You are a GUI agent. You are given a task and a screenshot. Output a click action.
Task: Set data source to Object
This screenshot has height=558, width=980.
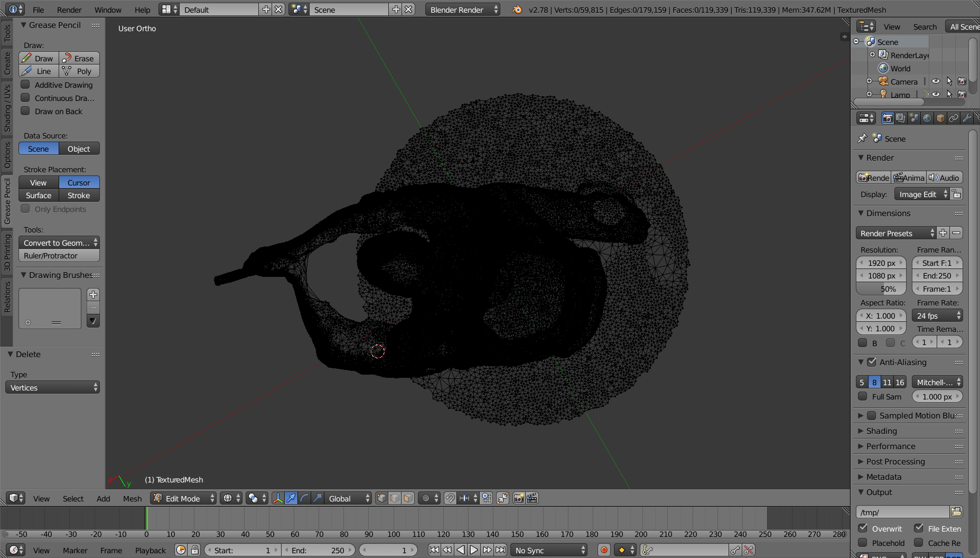coord(79,148)
